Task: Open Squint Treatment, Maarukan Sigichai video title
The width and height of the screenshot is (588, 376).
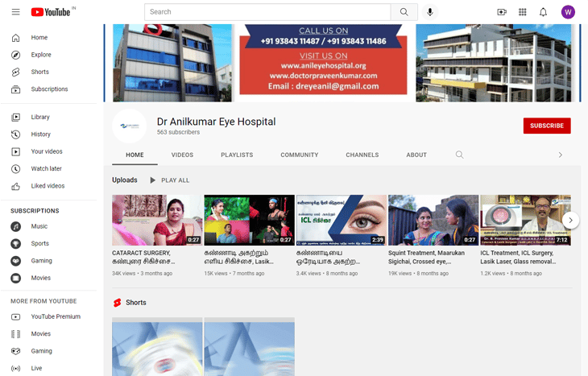Action: (426, 257)
